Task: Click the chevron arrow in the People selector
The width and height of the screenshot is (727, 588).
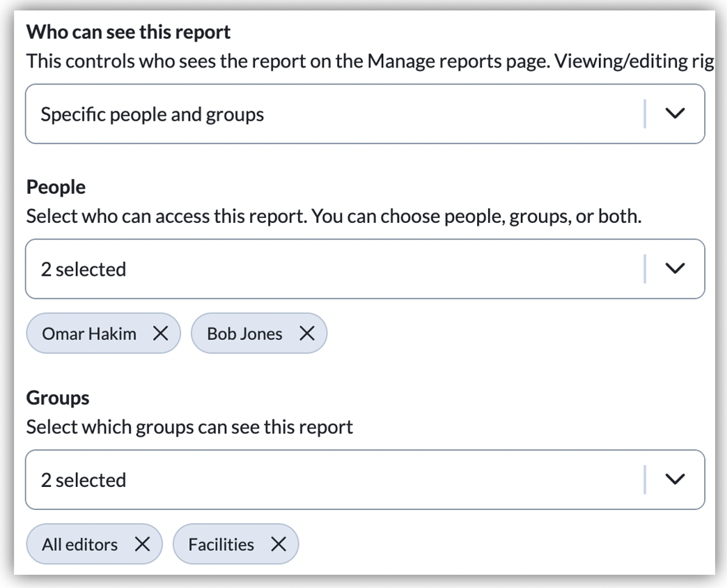Action: pos(675,269)
